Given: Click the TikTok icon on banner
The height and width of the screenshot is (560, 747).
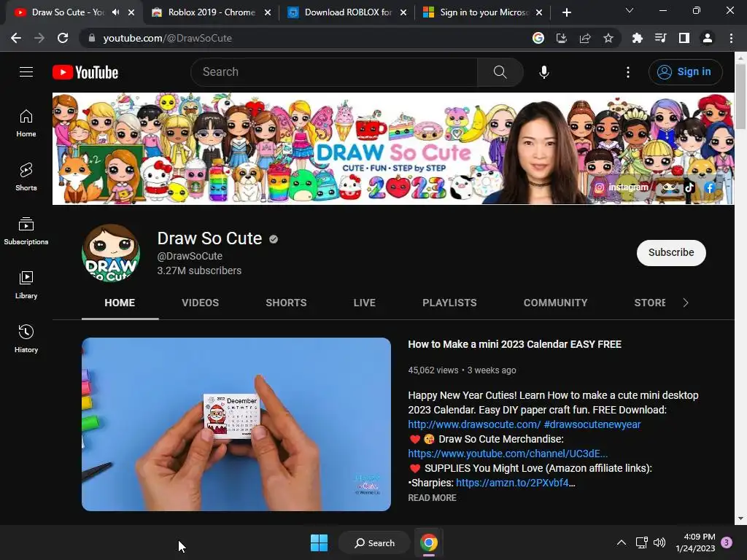Looking at the screenshot, I should 689,187.
